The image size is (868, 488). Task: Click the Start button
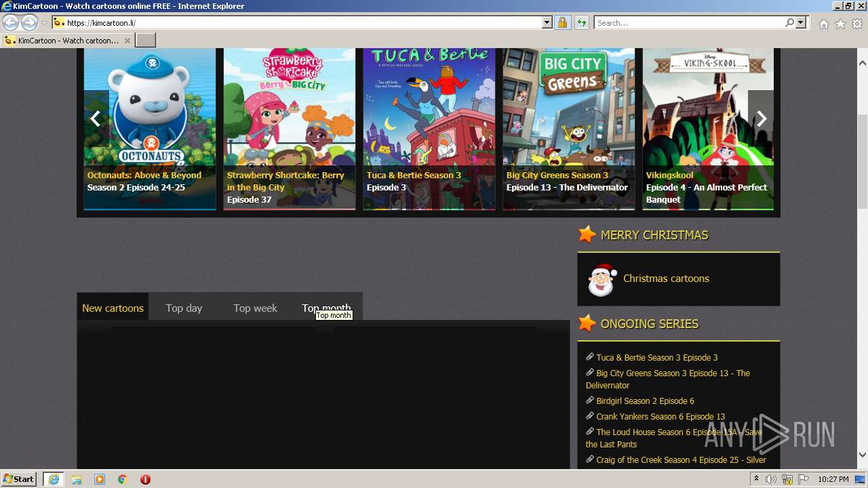(18, 479)
